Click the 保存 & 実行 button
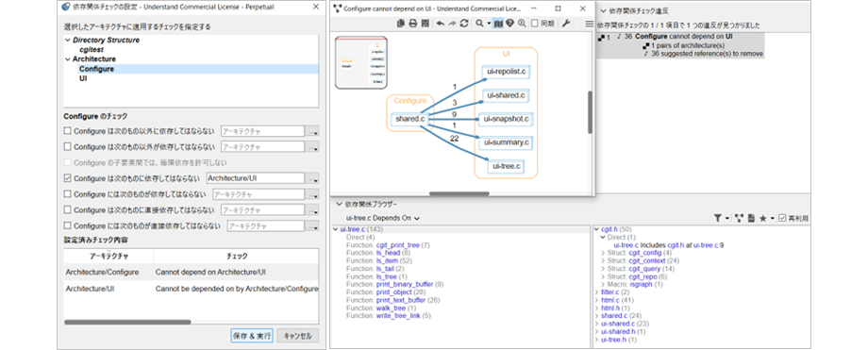This screenshot has height=350, width=868. [x=251, y=336]
